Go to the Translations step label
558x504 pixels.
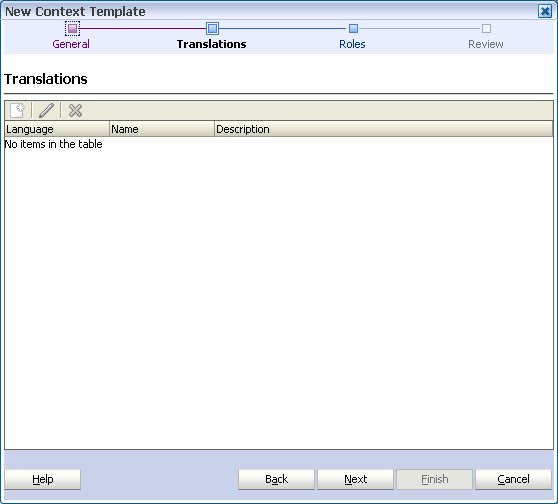(x=212, y=44)
